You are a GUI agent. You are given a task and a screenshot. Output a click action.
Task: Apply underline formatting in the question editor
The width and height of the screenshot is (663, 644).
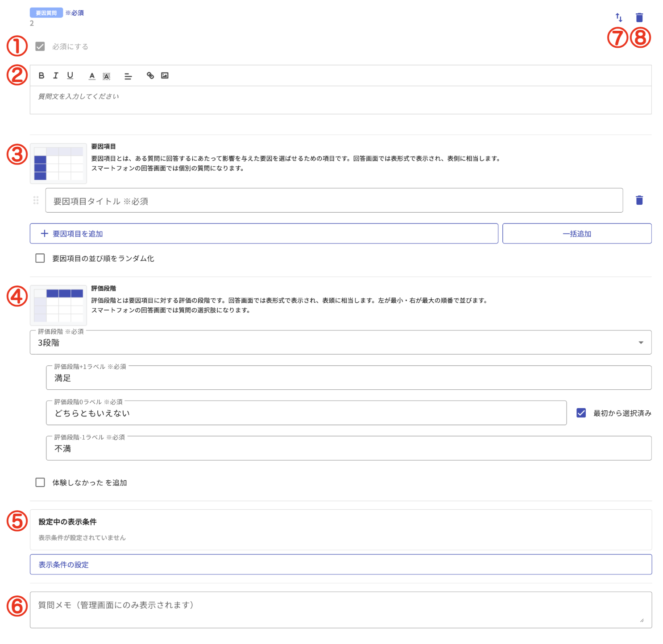pos(70,76)
